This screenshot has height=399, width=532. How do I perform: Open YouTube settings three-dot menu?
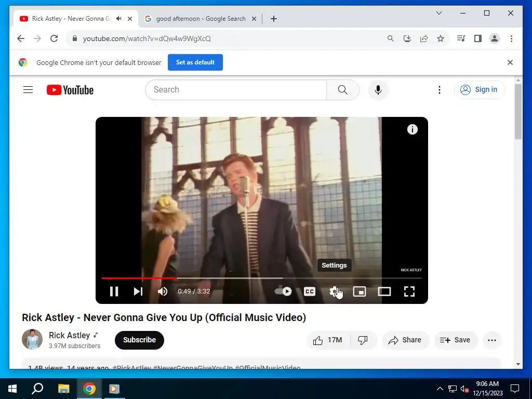(440, 89)
